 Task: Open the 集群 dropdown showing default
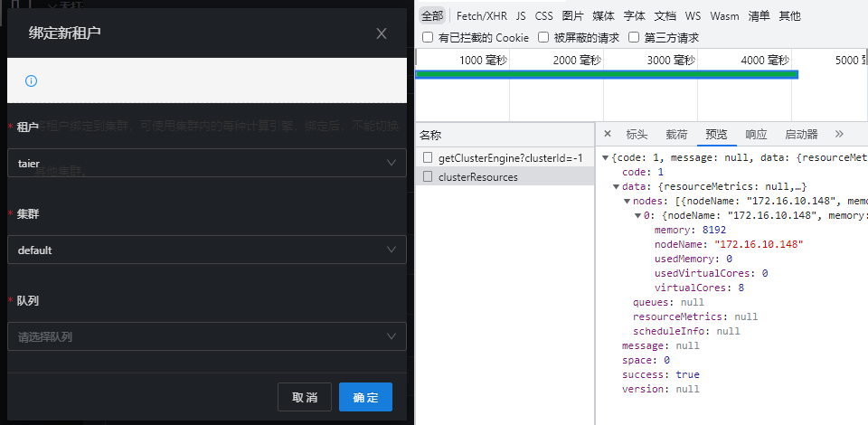[x=207, y=250]
